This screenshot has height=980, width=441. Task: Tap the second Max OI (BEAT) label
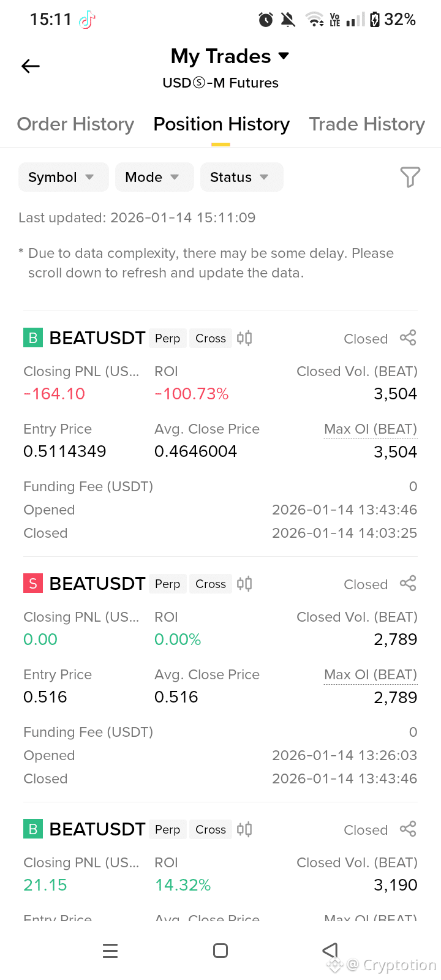point(371,675)
